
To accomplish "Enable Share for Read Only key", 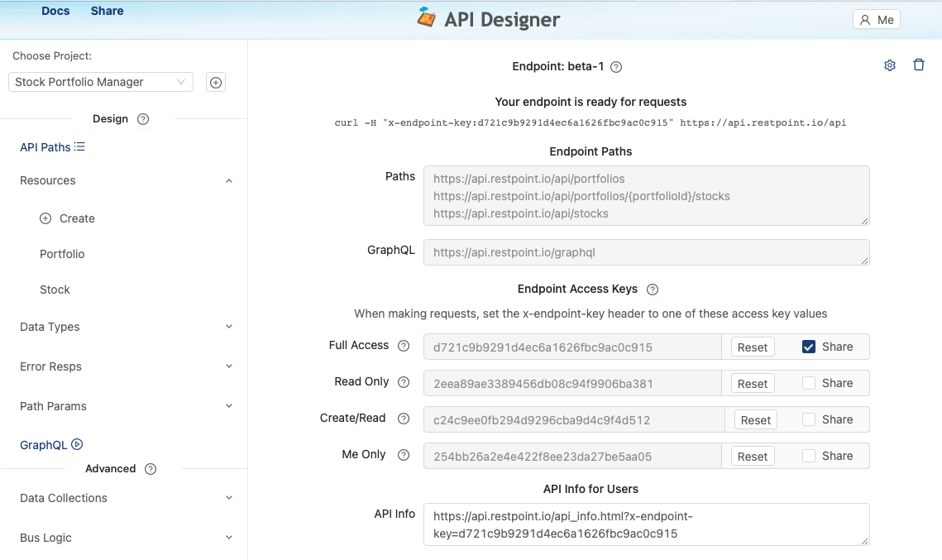I will tap(809, 383).
